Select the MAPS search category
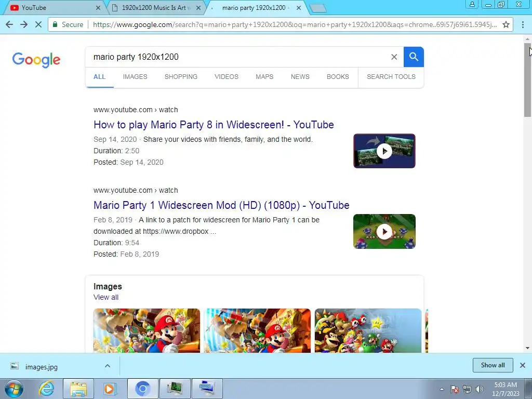 pyautogui.click(x=264, y=77)
